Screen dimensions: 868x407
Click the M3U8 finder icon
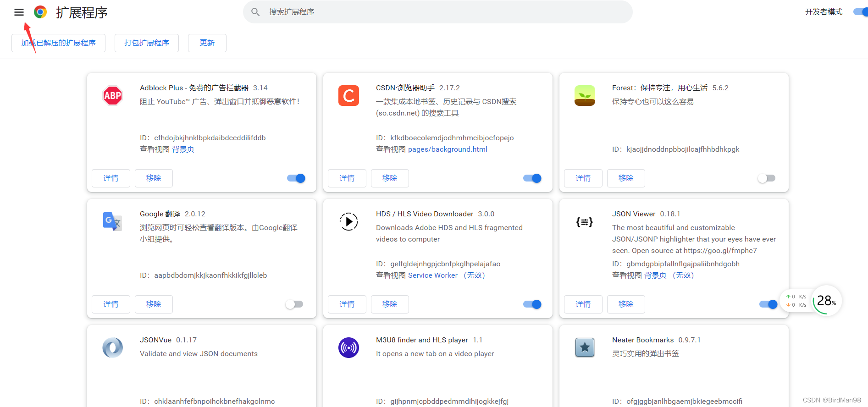[x=348, y=348]
